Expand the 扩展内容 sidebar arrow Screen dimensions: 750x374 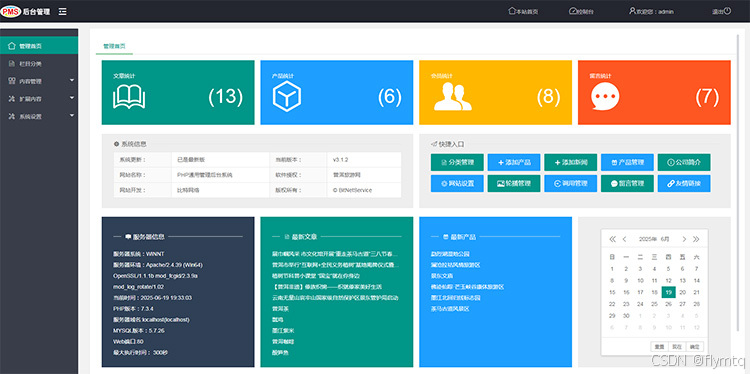(x=72, y=98)
